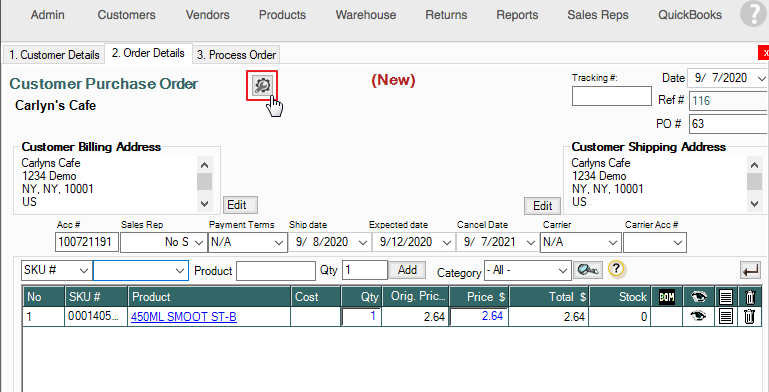Screen dimensions: 769x392
Task: Open the Expected date picker
Action: point(447,242)
